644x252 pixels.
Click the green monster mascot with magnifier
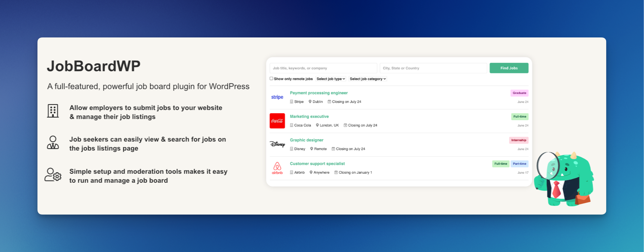tap(564, 179)
